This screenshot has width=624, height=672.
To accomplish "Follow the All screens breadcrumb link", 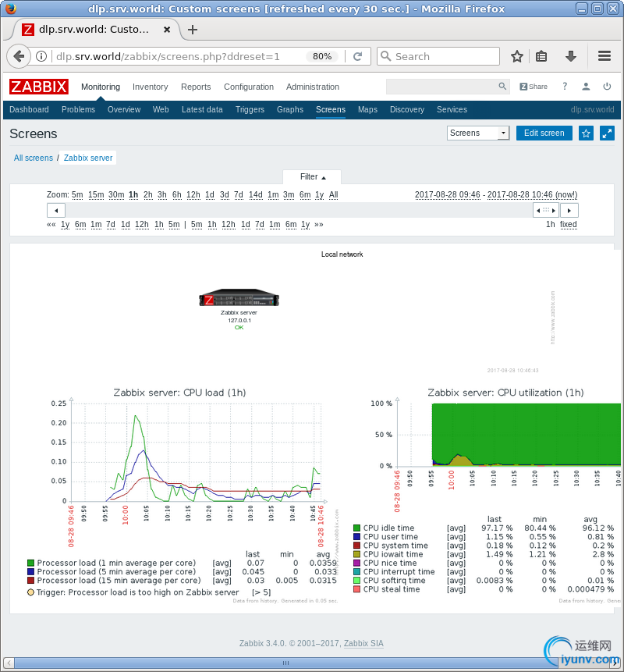I will [34, 158].
